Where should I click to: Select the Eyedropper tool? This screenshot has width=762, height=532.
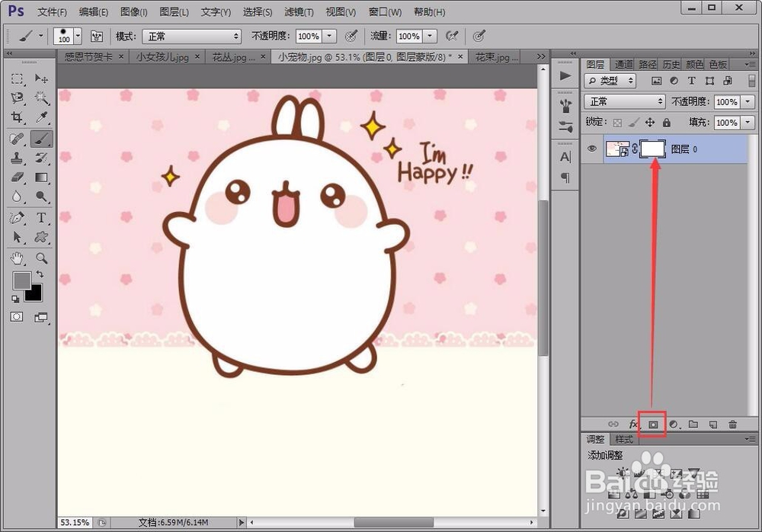41,117
